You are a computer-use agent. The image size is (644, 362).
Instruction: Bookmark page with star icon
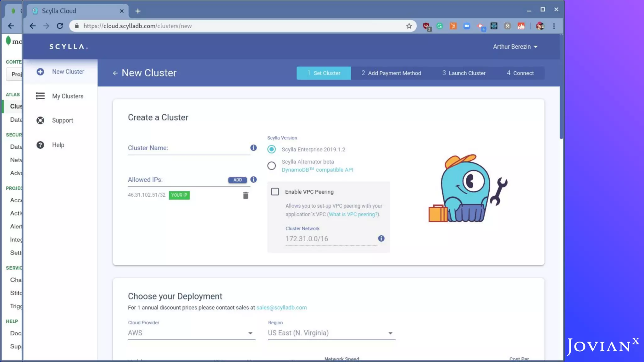[x=409, y=26]
